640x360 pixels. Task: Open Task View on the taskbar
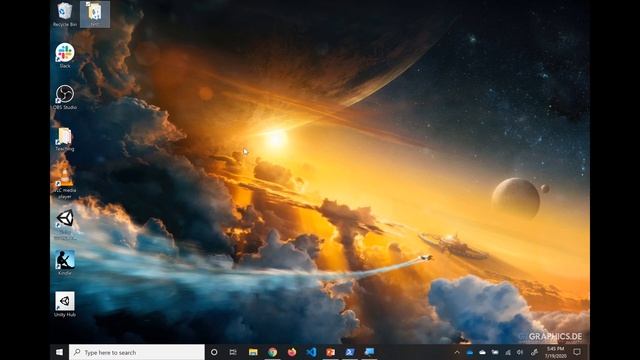point(233,352)
